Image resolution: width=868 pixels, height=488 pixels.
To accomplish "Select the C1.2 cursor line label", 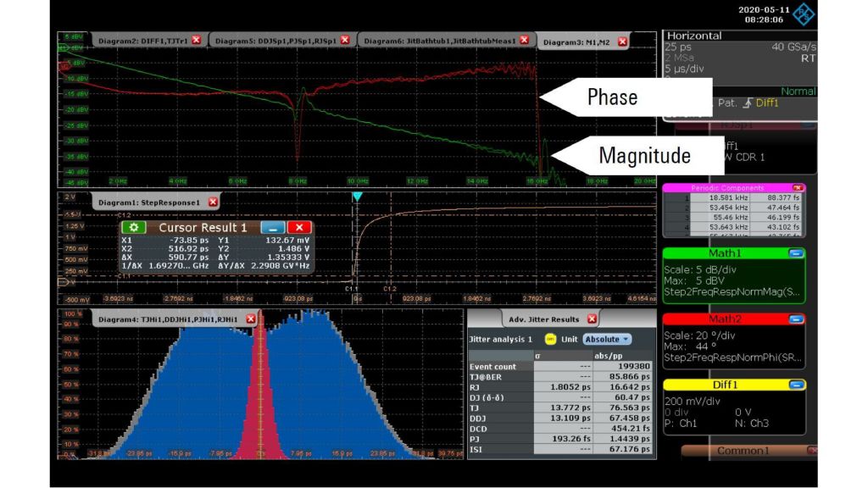I will [x=390, y=289].
